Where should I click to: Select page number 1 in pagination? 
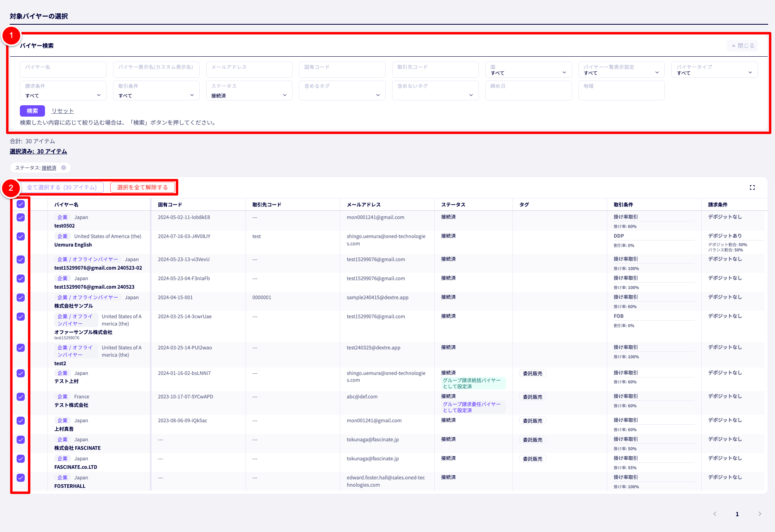click(x=737, y=514)
